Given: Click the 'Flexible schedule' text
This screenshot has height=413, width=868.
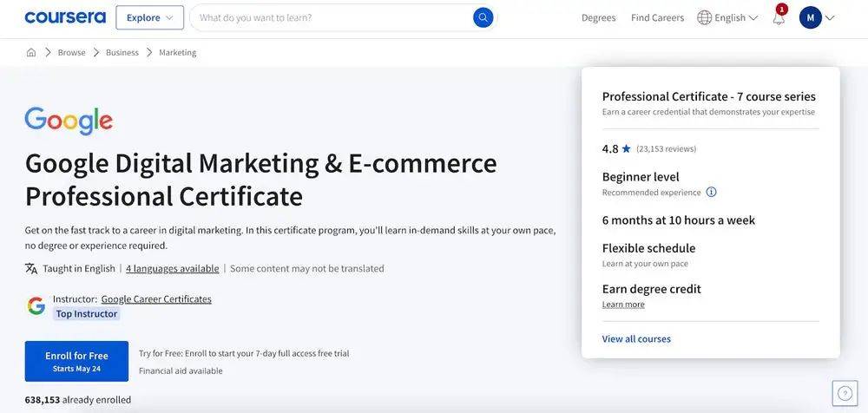Looking at the screenshot, I should click(648, 248).
